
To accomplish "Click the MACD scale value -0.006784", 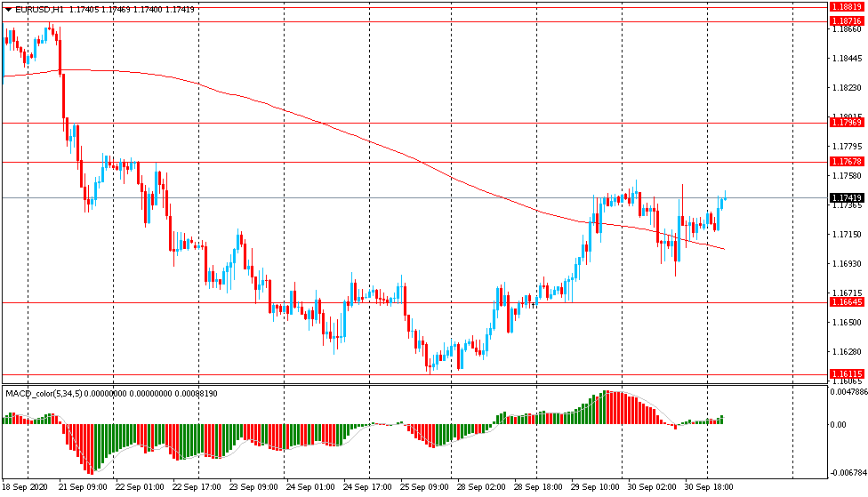I will click(x=848, y=473).
